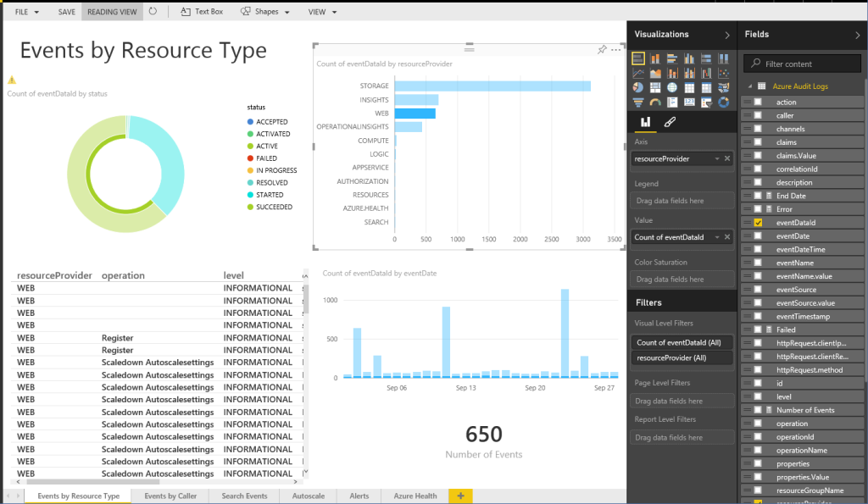Image resolution: width=868 pixels, height=504 pixels.
Task: Click the globe map visualization icon
Action: tap(672, 87)
